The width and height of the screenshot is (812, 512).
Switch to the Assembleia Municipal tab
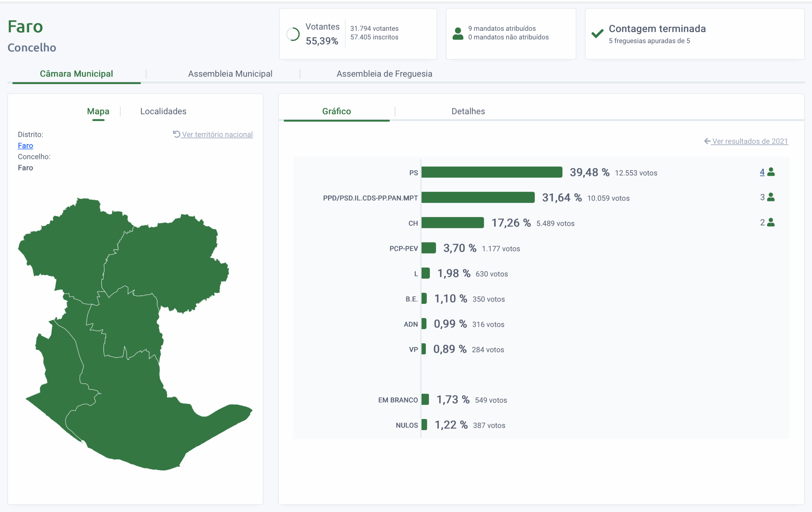click(230, 74)
